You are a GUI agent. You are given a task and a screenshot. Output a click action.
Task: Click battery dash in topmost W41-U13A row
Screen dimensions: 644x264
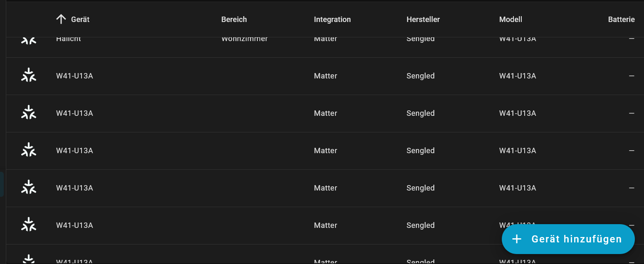tap(631, 76)
